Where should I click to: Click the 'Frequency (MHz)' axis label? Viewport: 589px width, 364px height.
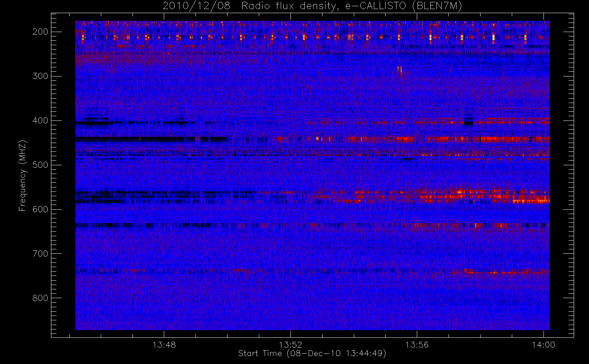23,175
